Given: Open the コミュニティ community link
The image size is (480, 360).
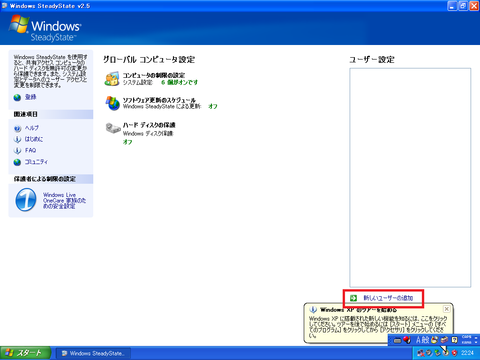Looking at the screenshot, I should (x=36, y=162).
